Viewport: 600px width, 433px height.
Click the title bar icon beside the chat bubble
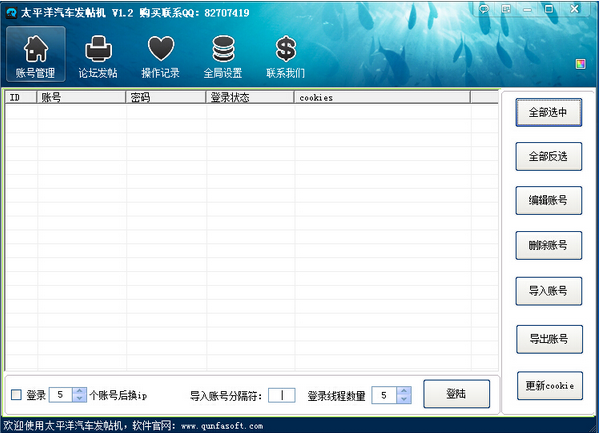click(x=506, y=9)
